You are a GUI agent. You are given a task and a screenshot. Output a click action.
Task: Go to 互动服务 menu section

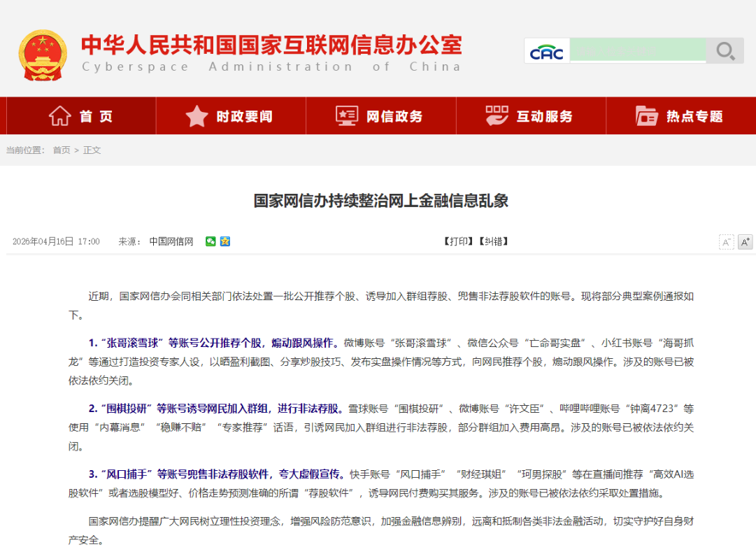coord(544,117)
